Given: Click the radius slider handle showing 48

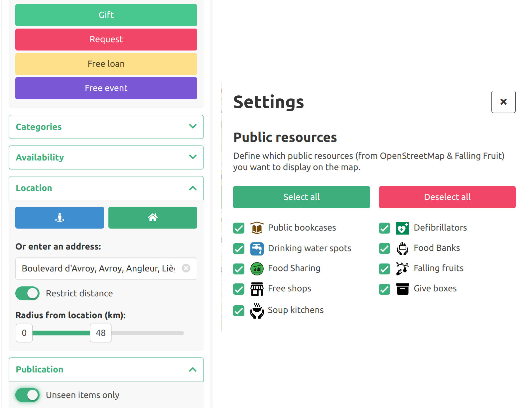Looking at the screenshot, I should (x=100, y=333).
